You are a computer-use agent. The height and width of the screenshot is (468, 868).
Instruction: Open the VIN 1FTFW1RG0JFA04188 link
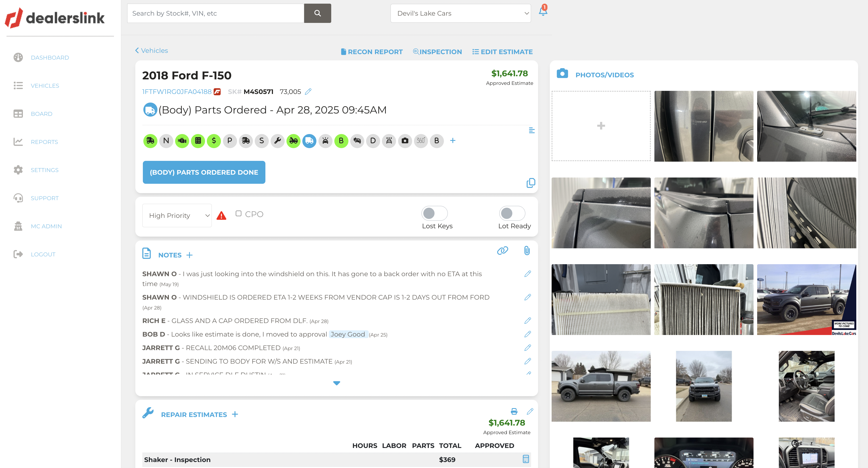pyautogui.click(x=177, y=92)
